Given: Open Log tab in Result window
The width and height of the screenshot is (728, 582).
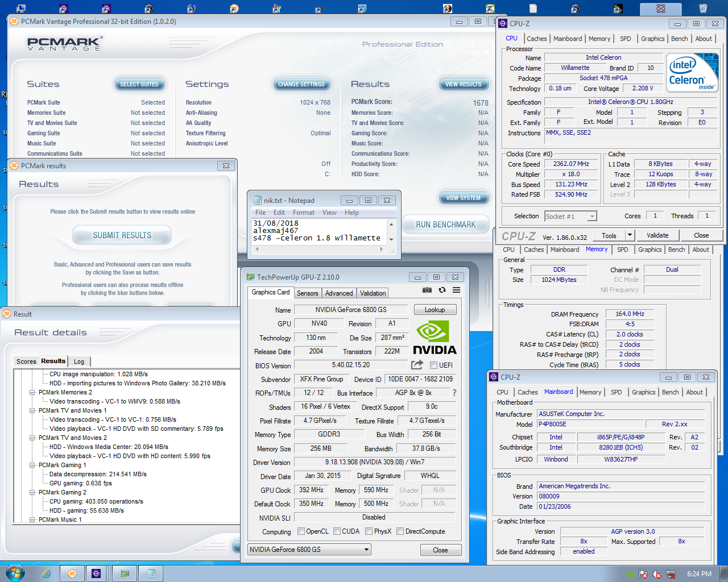Looking at the screenshot, I should (x=79, y=361).
